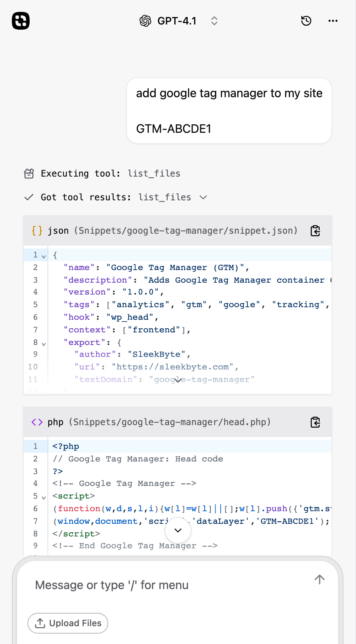Viewport: 356px width, 644px height.
Task: Click the "// Google Tag Manager: Head code" comment
Action: point(138,459)
